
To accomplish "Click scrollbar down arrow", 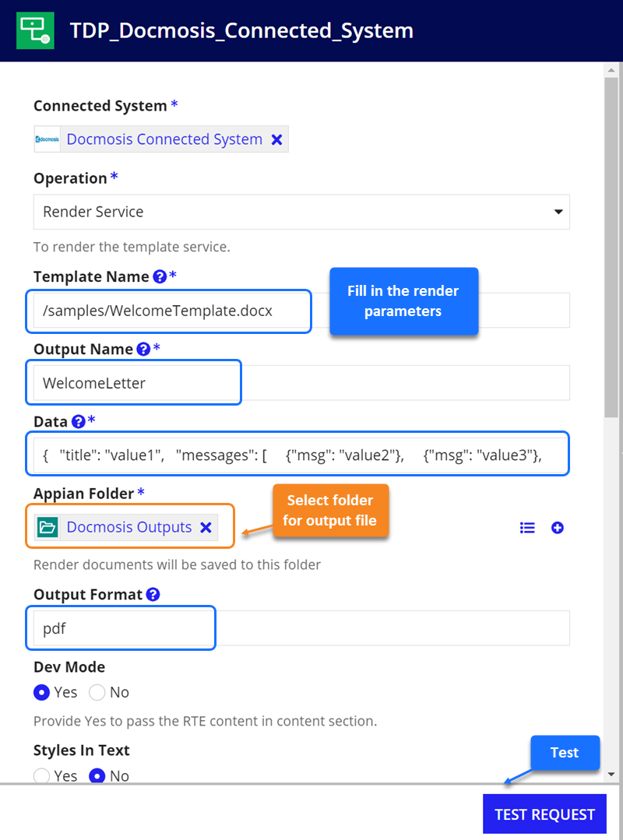I will [611, 774].
